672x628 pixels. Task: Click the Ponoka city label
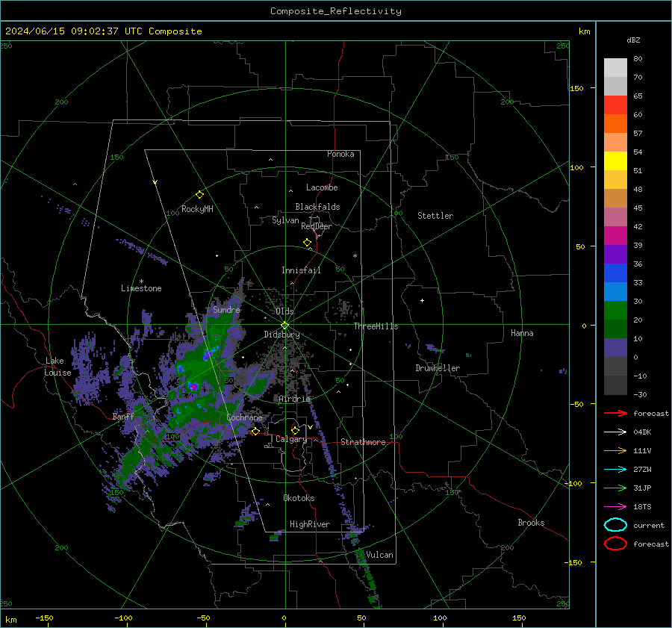(x=340, y=154)
